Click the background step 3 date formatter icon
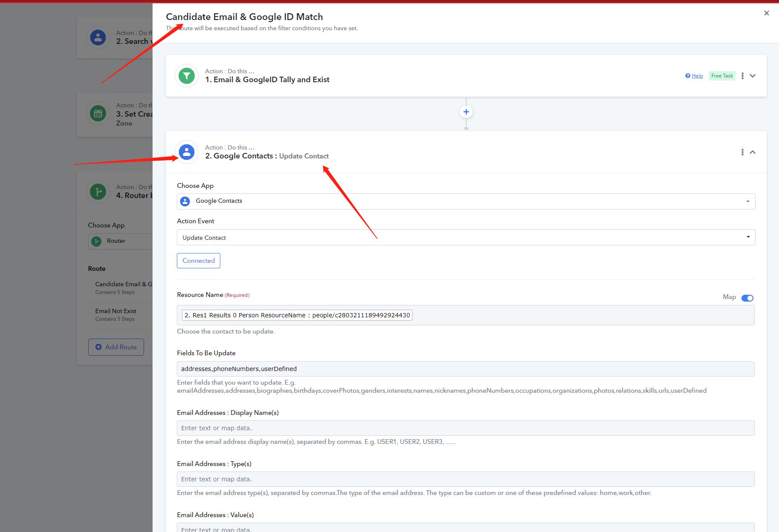This screenshot has height=532, width=779. pos(98,114)
